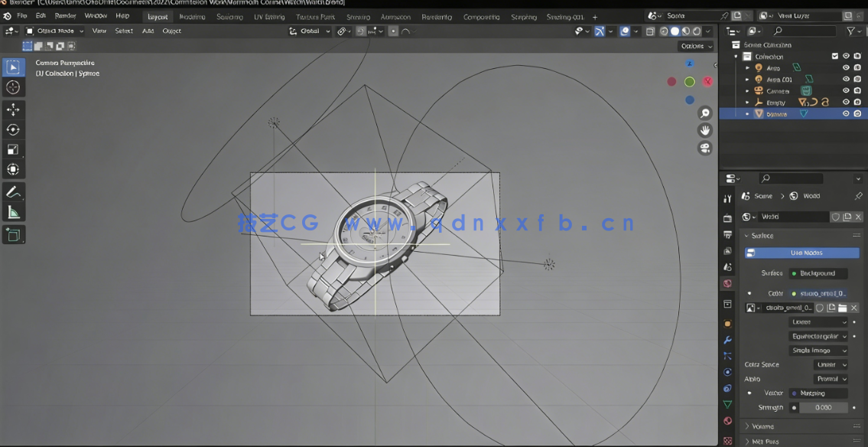Activate the Scale tool
Viewport: 868px width, 447px height.
click(x=13, y=149)
